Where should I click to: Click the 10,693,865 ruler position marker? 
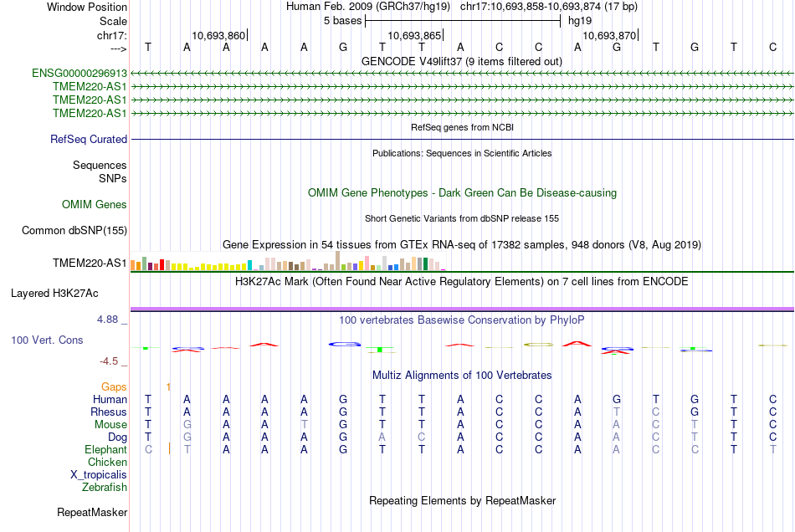click(x=415, y=36)
